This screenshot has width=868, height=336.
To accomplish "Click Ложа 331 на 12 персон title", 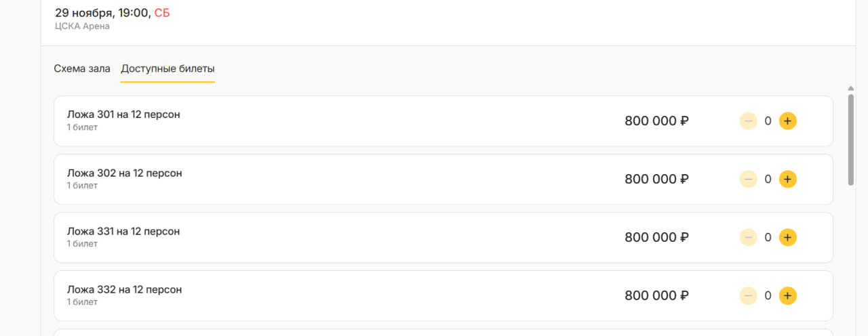I will 123,231.
